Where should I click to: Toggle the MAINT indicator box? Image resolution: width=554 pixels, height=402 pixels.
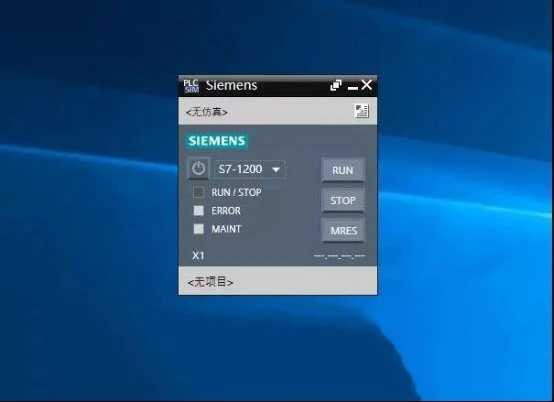(x=199, y=229)
